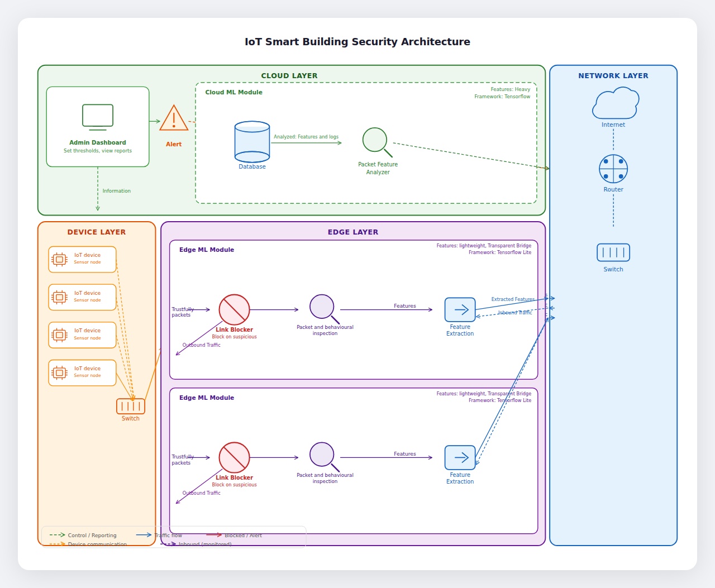Image resolution: width=715 pixels, height=588 pixels.
Task: Click the Internet cloud icon
Action: [x=615, y=103]
